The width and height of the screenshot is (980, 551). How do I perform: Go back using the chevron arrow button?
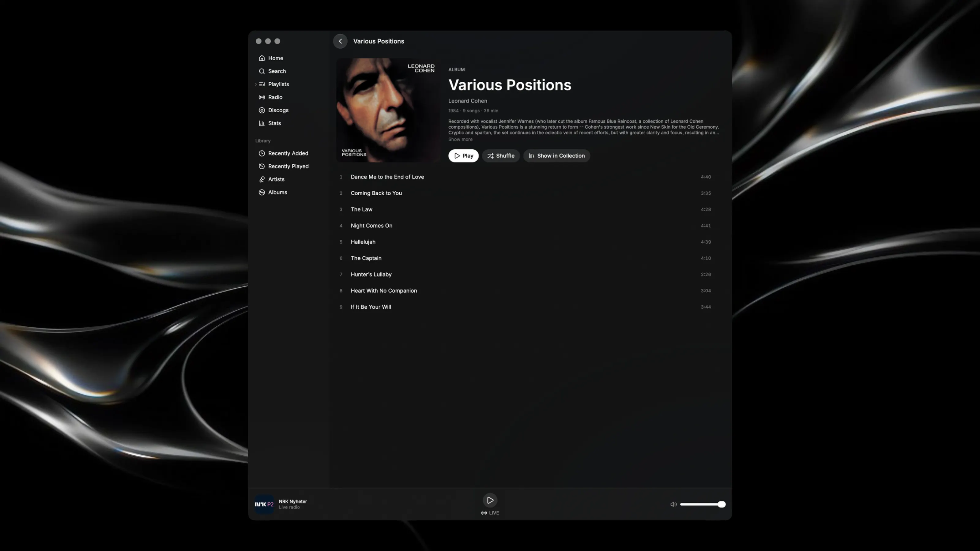pyautogui.click(x=340, y=41)
